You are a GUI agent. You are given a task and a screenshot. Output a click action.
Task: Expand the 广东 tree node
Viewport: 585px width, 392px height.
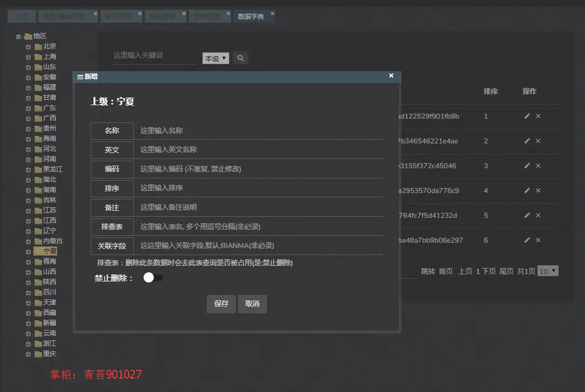(28, 108)
